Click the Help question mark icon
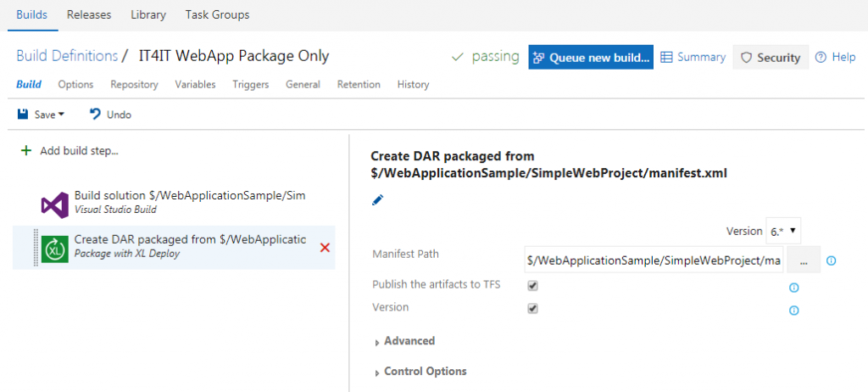The width and height of the screenshot is (868, 392). [x=821, y=57]
